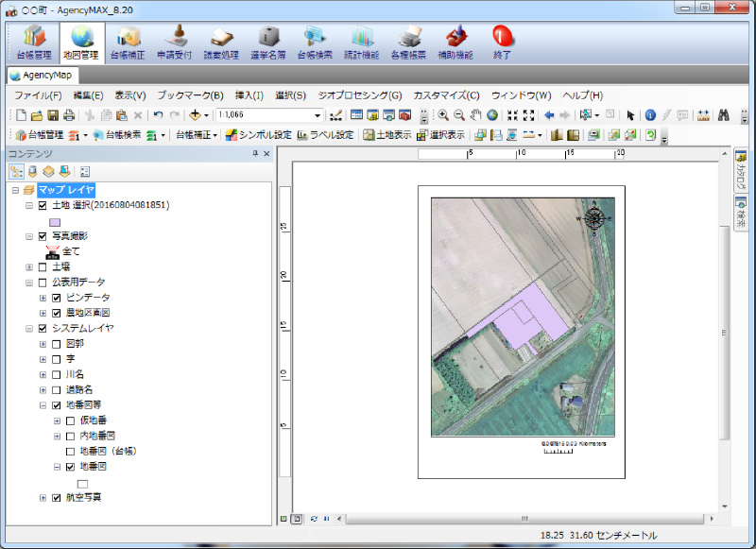The height and width of the screenshot is (549, 756).
Task: Open the ジオプロセシング(G) menu
Action: pyautogui.click(x=360, y=95)
